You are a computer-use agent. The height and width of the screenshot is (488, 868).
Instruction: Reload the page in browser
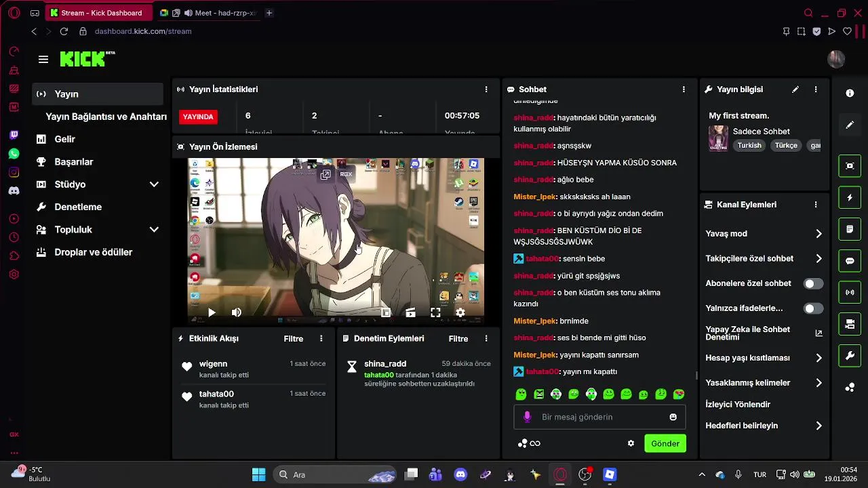pyautogui.click(x=64, y=31)
